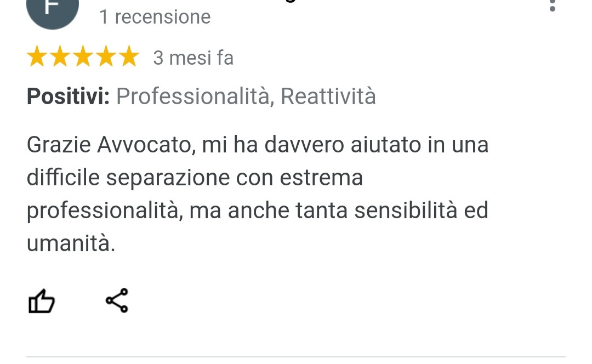Screen dimensions: 592x364
Task: Click the fourth yellow star
Action: click(106, 56)
